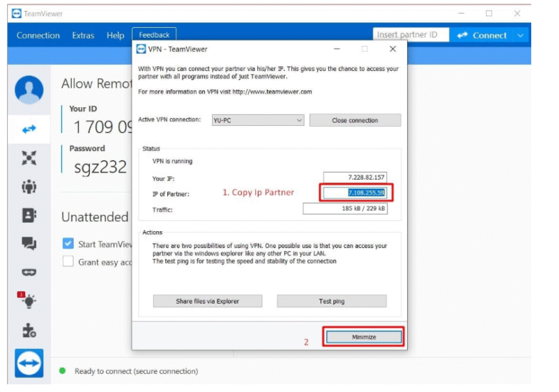Click the Feedback tab button
559x392 pixels.
click(154, 35)
